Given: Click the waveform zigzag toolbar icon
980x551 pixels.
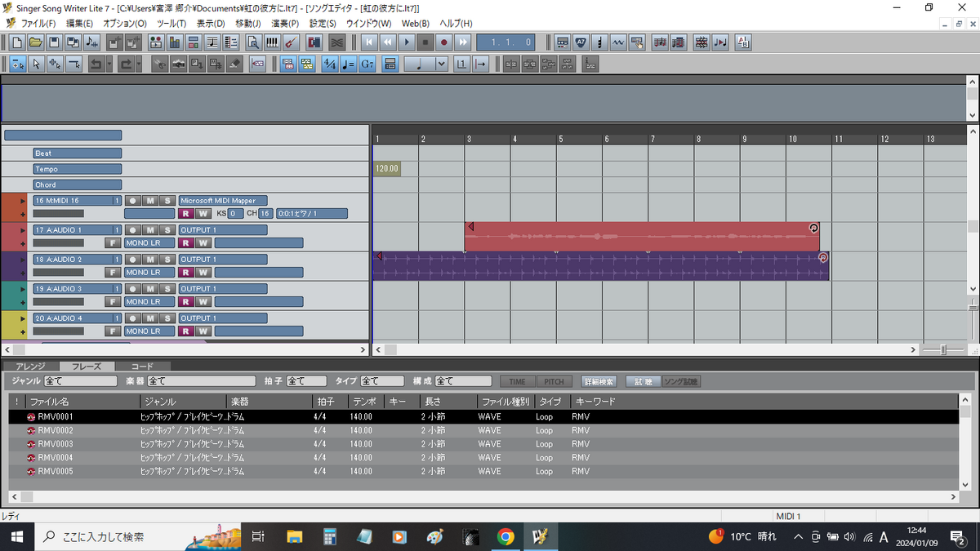Looking at the screenshot, I should click(x=618, y=42).
